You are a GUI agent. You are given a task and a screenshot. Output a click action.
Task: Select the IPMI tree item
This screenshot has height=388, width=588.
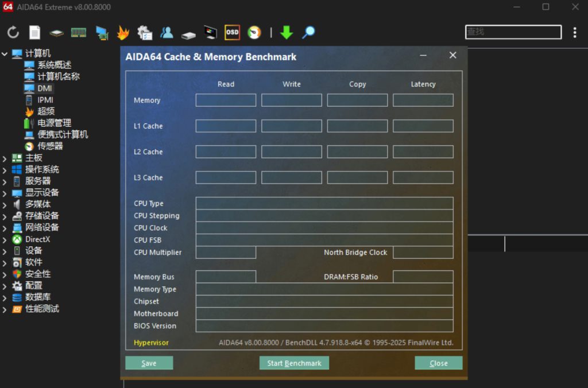click(45, 100)
